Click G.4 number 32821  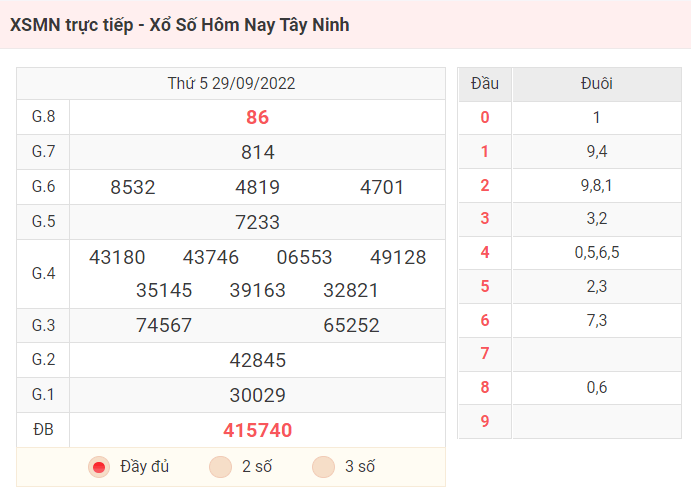click(x=351, y=290)
